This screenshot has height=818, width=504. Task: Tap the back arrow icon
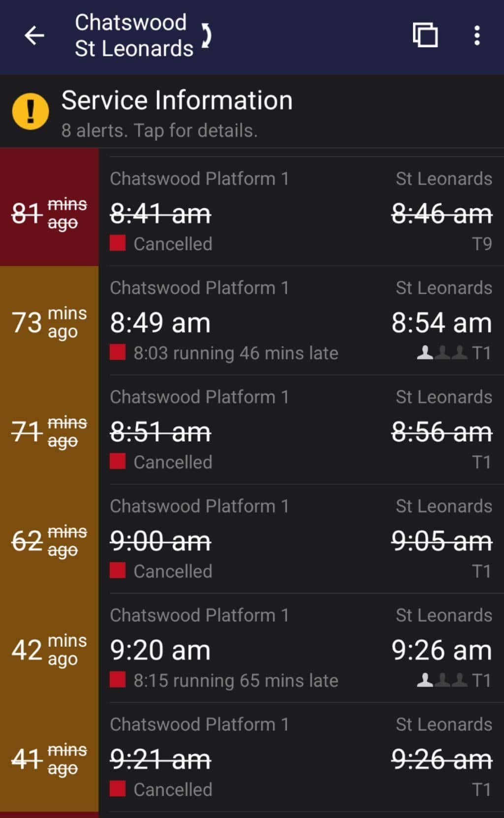(x=34, y=35)
